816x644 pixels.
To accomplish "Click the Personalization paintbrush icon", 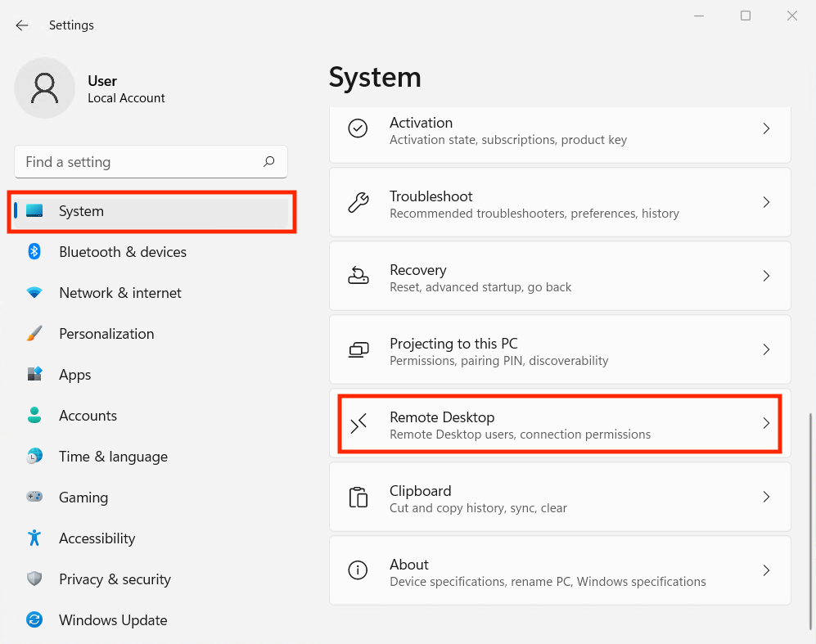I will [34, 334].
